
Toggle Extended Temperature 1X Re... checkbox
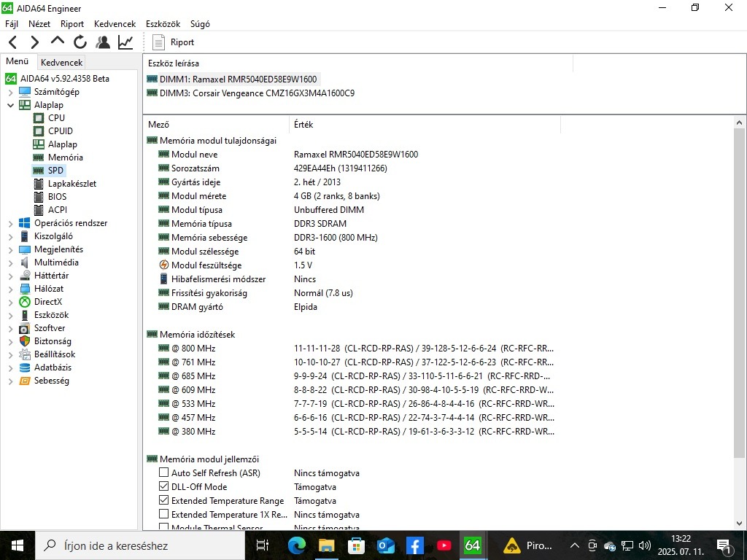tap(163, 514)
